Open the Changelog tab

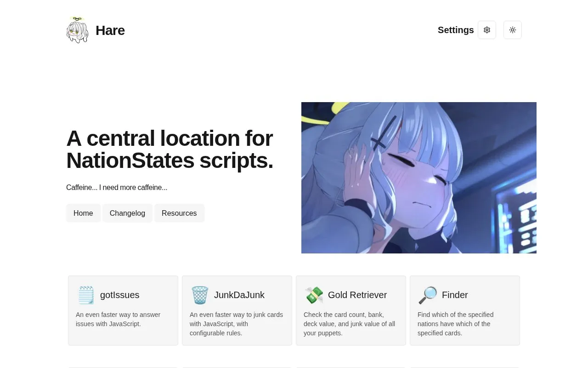point(127,213)
